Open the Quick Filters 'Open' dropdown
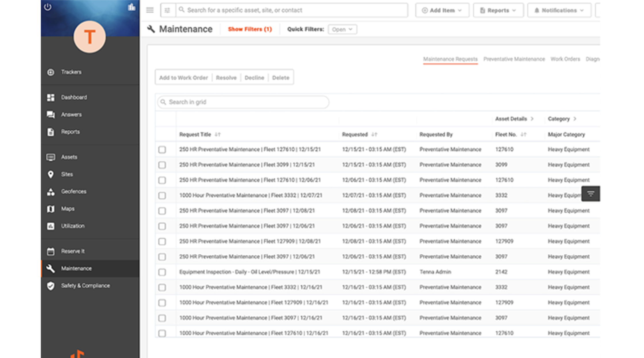 click(x=342, y=29)
